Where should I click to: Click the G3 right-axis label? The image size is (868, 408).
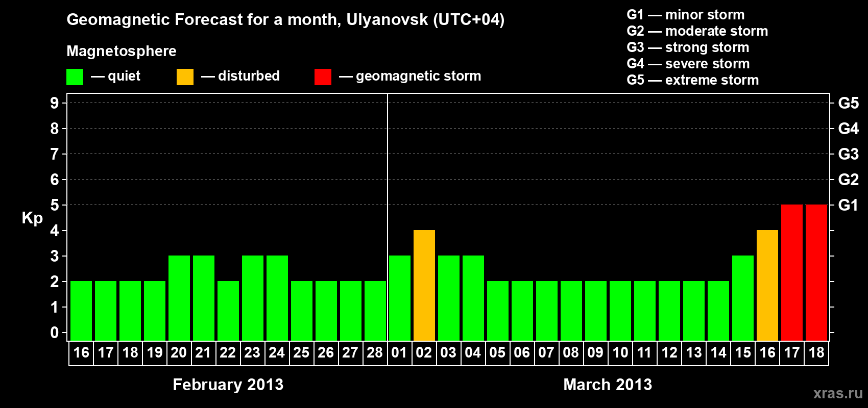click(x=848, y=154)
